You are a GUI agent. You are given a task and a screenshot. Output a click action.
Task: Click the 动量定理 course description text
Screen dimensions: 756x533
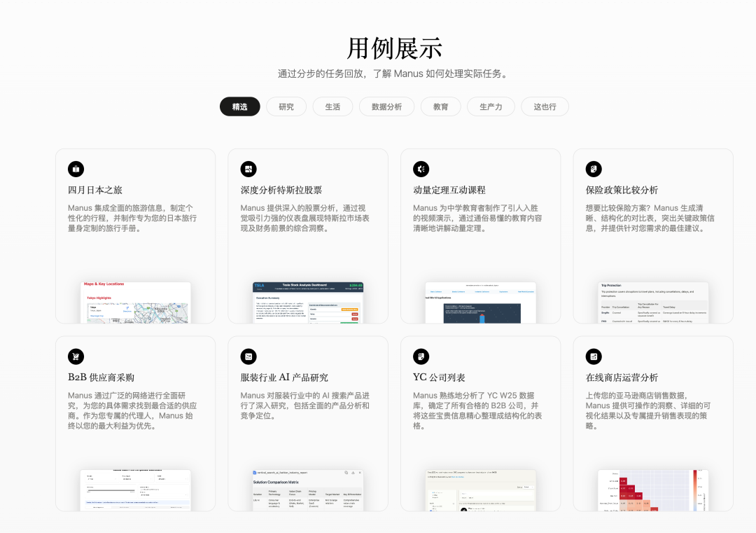coord(477,218)
